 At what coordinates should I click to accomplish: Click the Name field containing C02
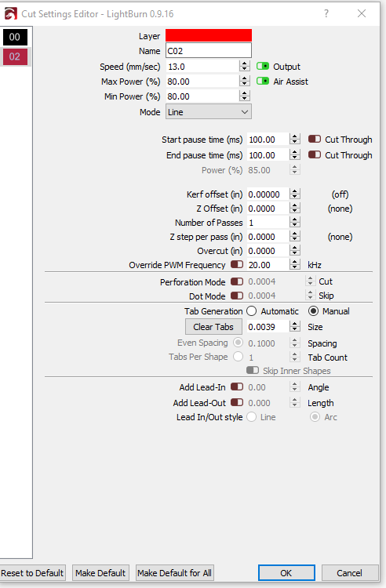tap(209, 51)
